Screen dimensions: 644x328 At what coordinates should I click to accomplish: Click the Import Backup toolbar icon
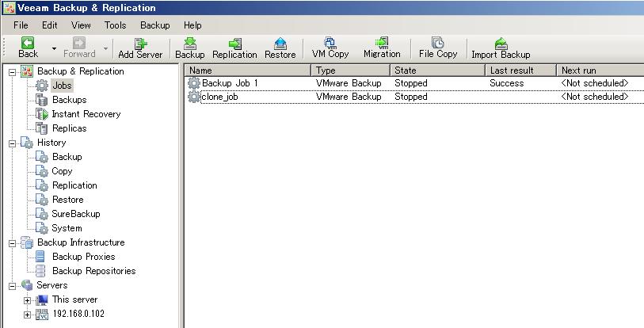tap(501, 44)
